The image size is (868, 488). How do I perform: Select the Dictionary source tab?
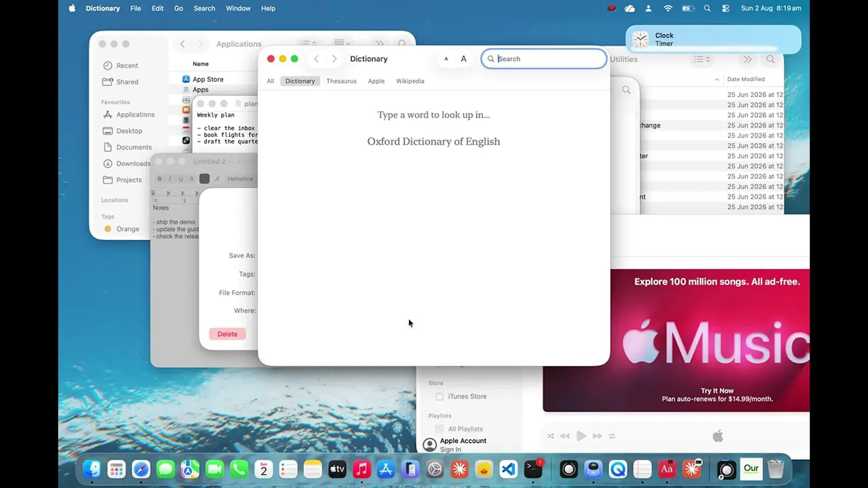coord(300,81)
